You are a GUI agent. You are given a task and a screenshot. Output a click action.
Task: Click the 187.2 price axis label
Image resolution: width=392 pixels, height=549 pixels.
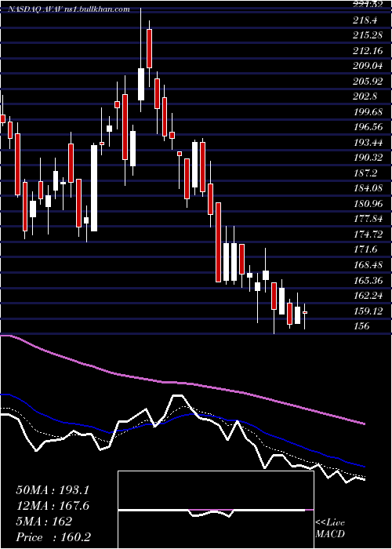(365, 173)
